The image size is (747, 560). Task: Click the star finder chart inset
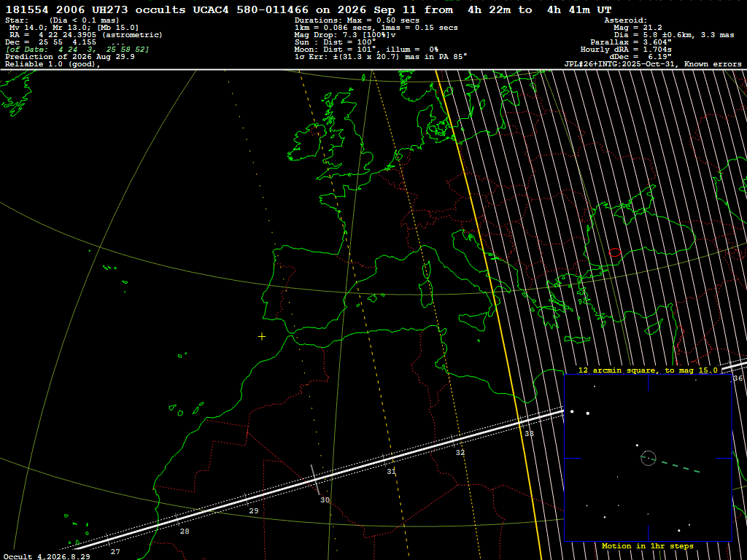(648, 458)
